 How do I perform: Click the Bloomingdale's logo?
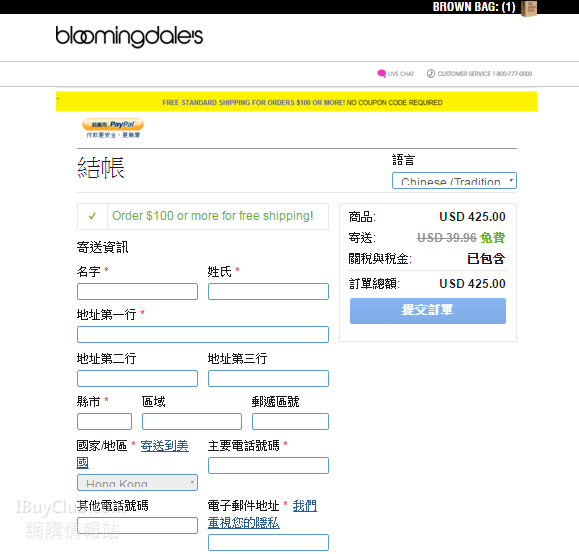pos(129,36)
